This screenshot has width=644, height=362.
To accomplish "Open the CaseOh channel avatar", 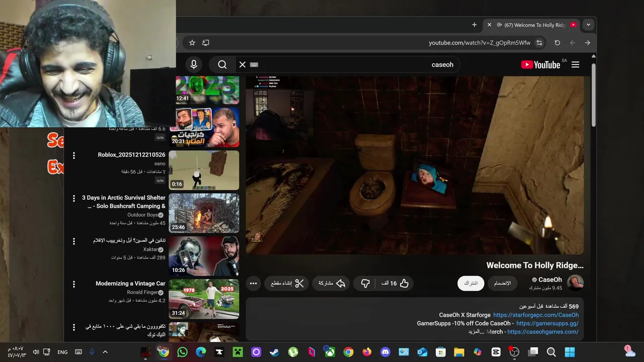I will (x=575, y=283).
